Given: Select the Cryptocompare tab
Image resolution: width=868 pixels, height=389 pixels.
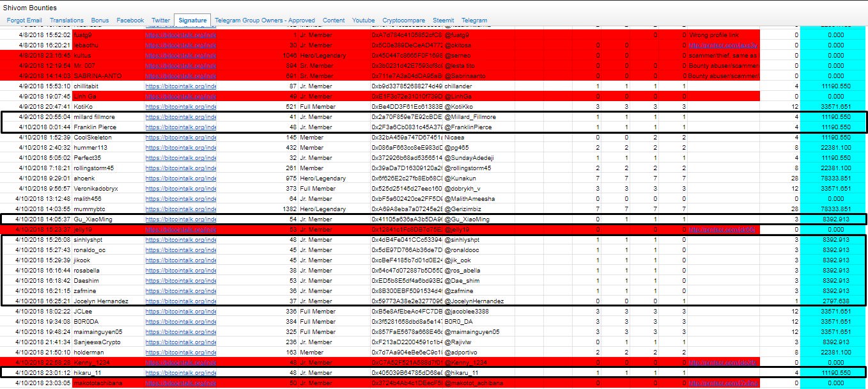Looking at the screenshot, I should (x=404, y=20).
